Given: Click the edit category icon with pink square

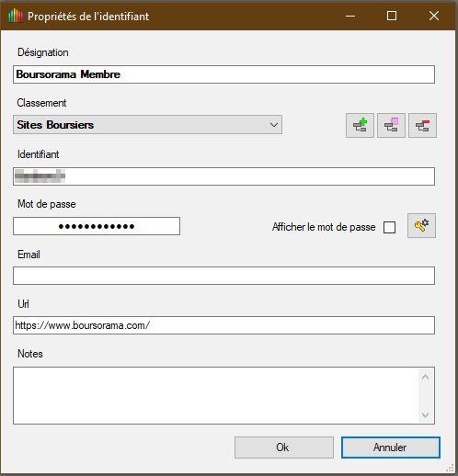Looking at the screenshot, I should coord(391,125).
